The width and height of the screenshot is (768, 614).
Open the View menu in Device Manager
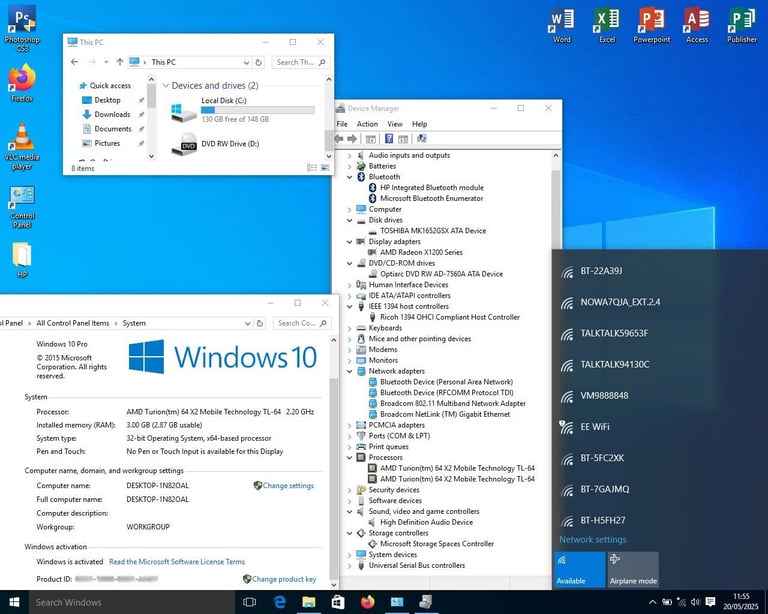(x=395, y=124)
